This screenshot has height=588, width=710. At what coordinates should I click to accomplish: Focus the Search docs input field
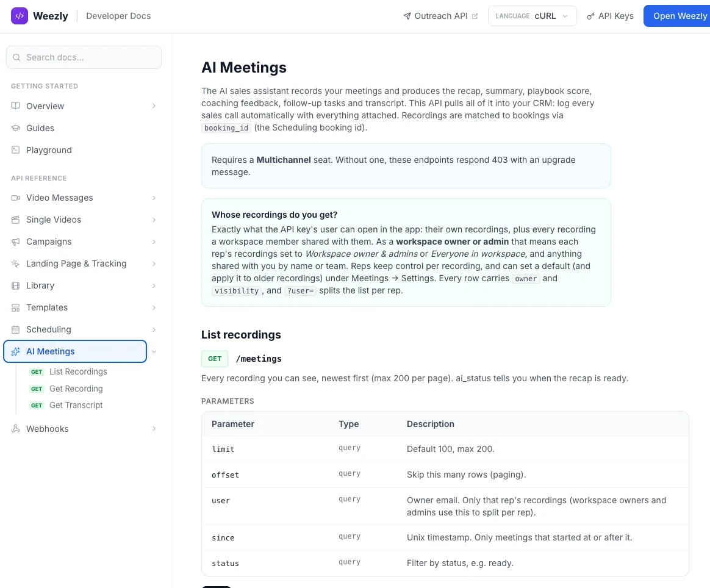coord(84,57)
